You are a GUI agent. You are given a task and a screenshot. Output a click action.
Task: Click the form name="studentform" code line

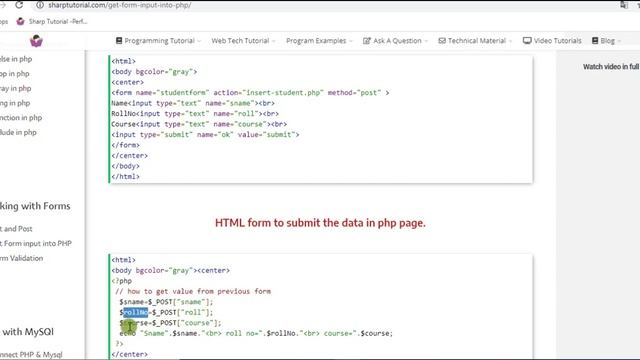(x=250, y=93)
